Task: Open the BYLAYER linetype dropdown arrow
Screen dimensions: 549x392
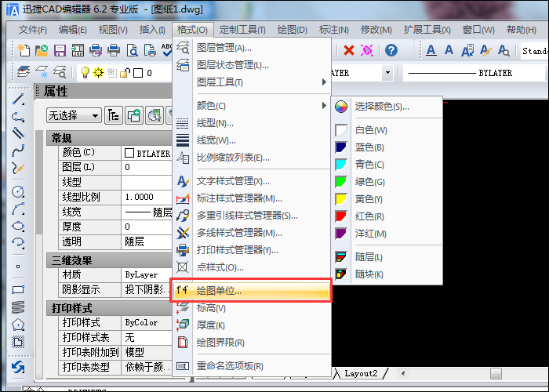Action: click(x=387, y=73)
